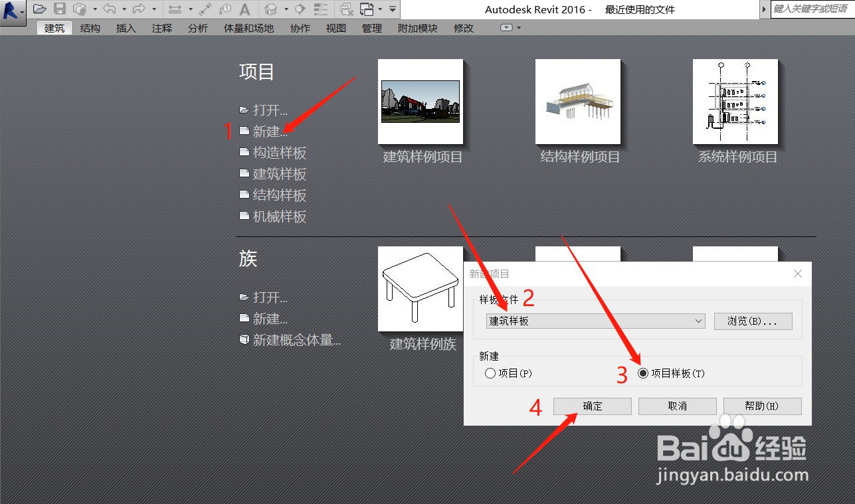Click the cube icon beside 新建概念体量
This screenshot has height=504, width=855.
coord(244,339)
